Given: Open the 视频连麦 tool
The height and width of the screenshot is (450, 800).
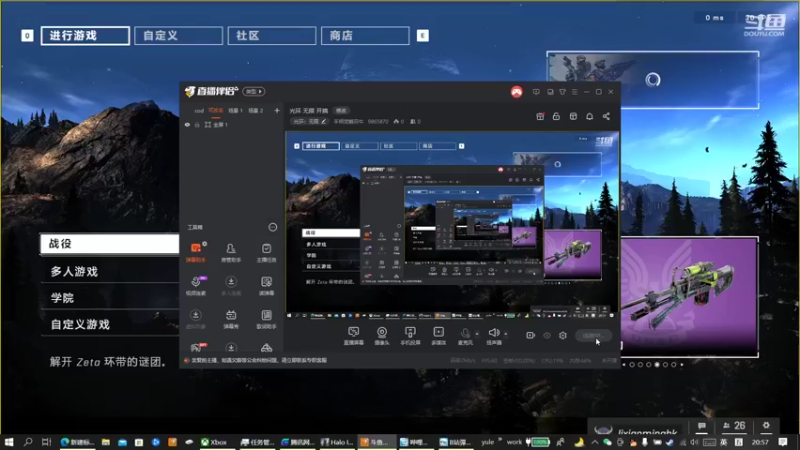Looking at the screenshot, I should pos(195,286).
